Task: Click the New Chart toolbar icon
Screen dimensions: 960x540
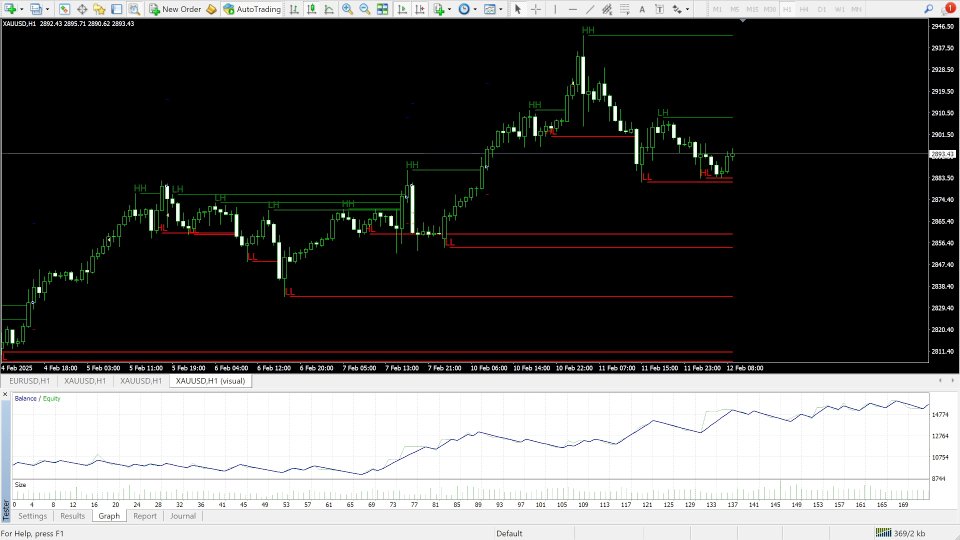Action: (10, 9)
